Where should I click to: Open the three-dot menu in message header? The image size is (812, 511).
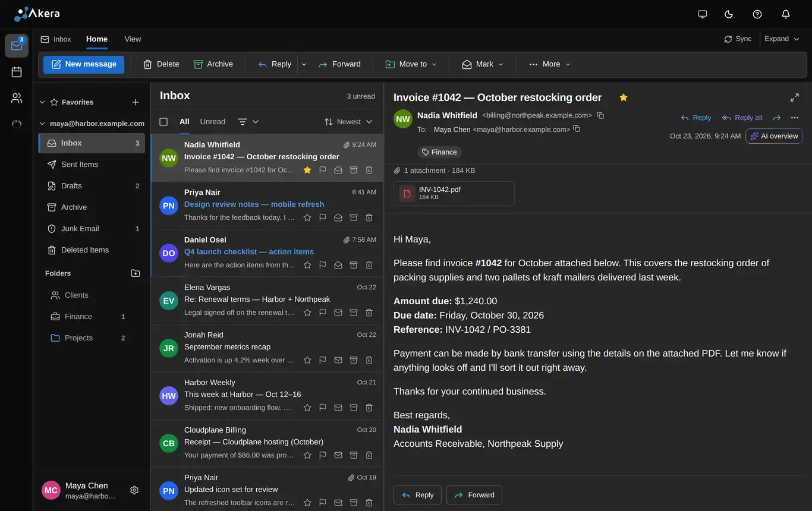(795, 118)
